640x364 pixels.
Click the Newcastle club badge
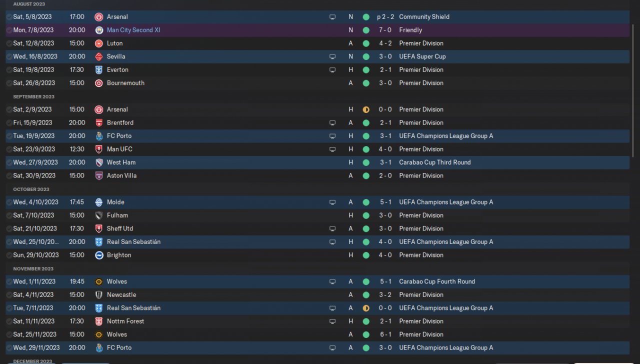pos(99,295)
